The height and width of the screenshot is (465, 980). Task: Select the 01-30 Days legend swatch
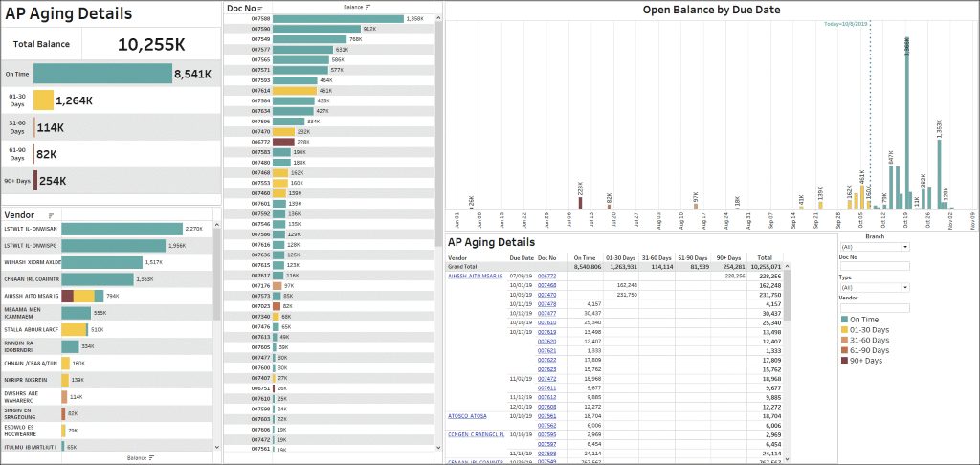coord(844,329)
